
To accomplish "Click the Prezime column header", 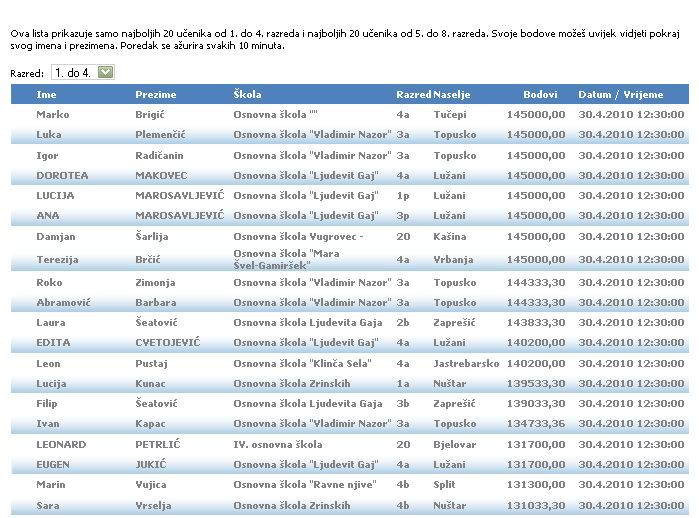I will pyautogui.click(x=156, y=95).
